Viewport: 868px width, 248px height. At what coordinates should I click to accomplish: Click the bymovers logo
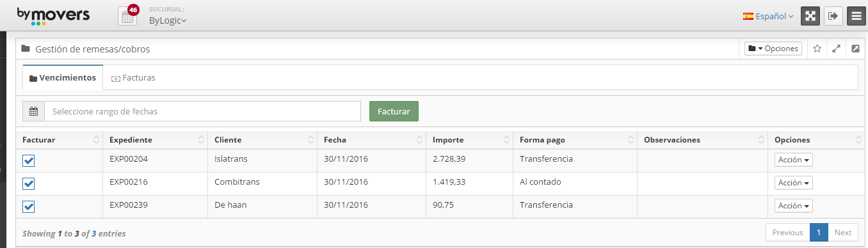(53, 16)
